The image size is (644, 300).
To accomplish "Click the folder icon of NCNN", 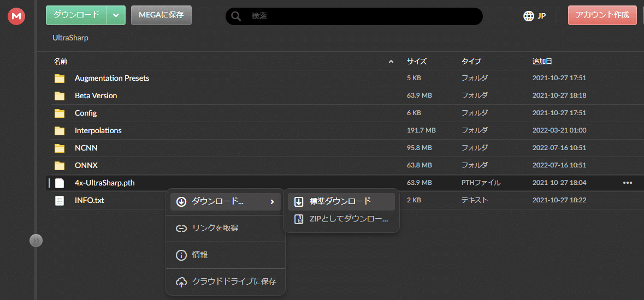I will pos(60,148).
